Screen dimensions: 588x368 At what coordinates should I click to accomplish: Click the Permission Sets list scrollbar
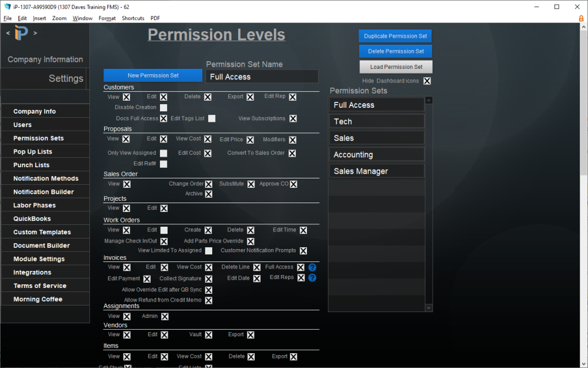(x=429, y=206)
